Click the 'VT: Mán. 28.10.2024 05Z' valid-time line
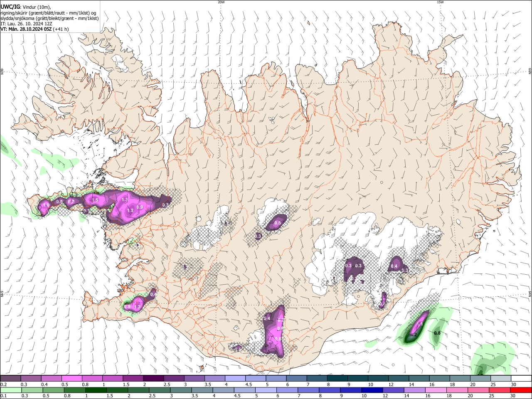 [26, 29]
